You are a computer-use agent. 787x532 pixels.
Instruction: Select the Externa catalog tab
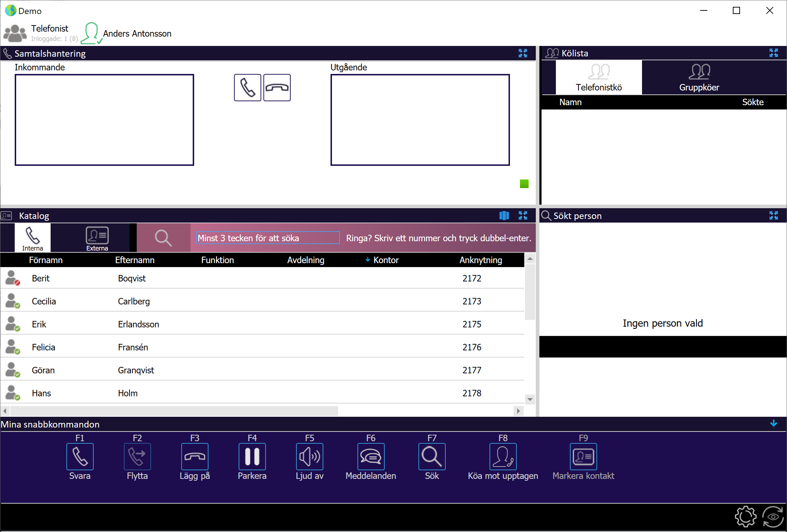(x=97, y=238)
